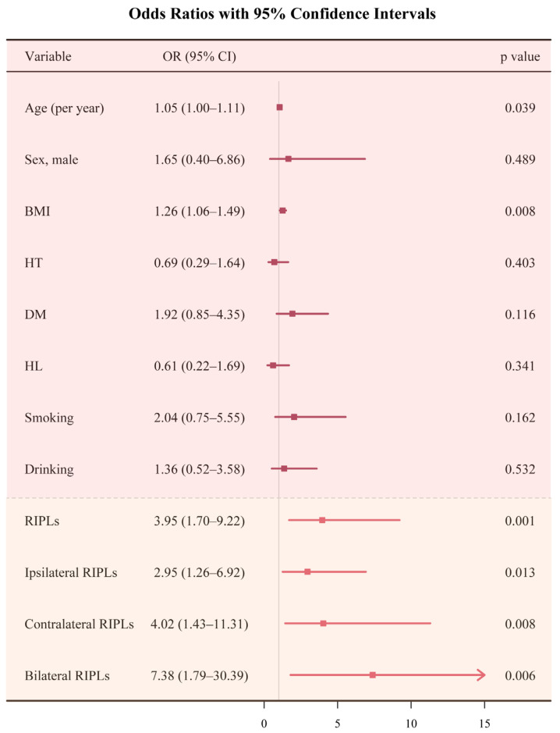
Task: Click the axis tick label 5
Action: point(337,724)
